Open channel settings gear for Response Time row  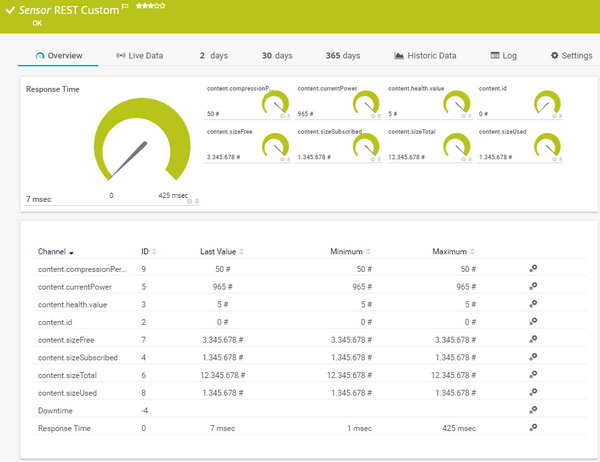tap(534, 428)
